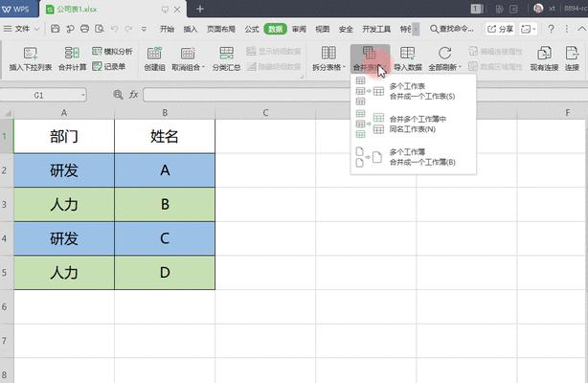The image size is (588, 383).
Task: Select 多个工作簿合并成一个工作簿(B) option
Action: [421, 157]
